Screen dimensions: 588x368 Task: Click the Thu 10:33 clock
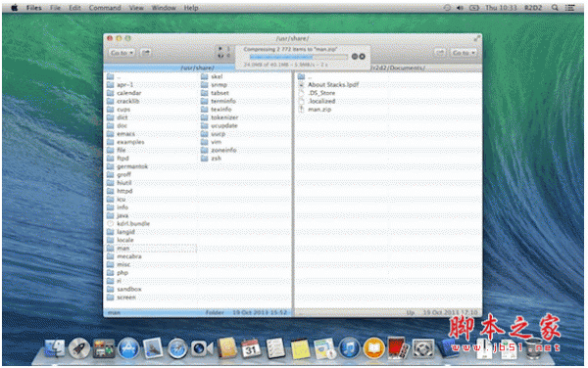pyautogui.click(x=501, y=8)
